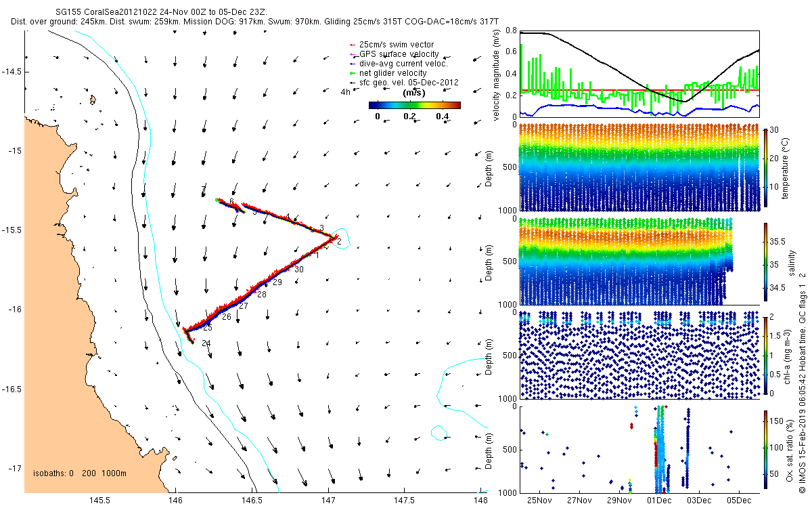Click the '27Nov' date axis label

579,501
